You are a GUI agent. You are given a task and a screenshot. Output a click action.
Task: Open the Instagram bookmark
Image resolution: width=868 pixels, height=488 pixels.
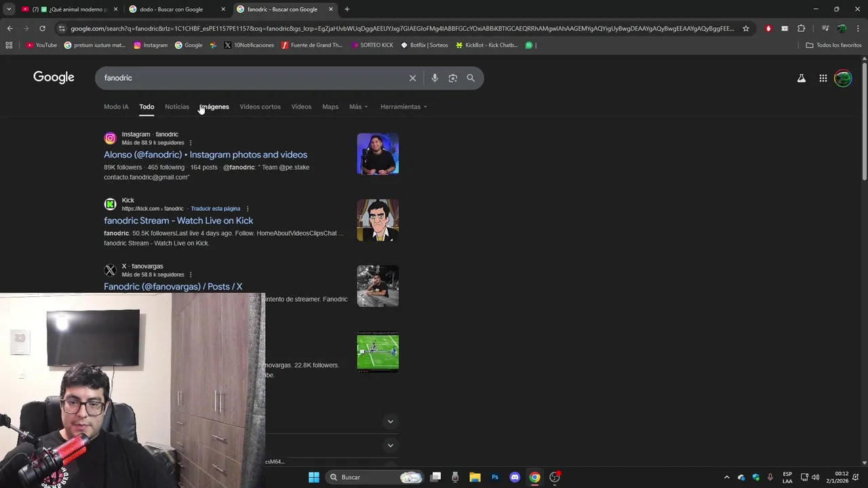tap(151, 45)
